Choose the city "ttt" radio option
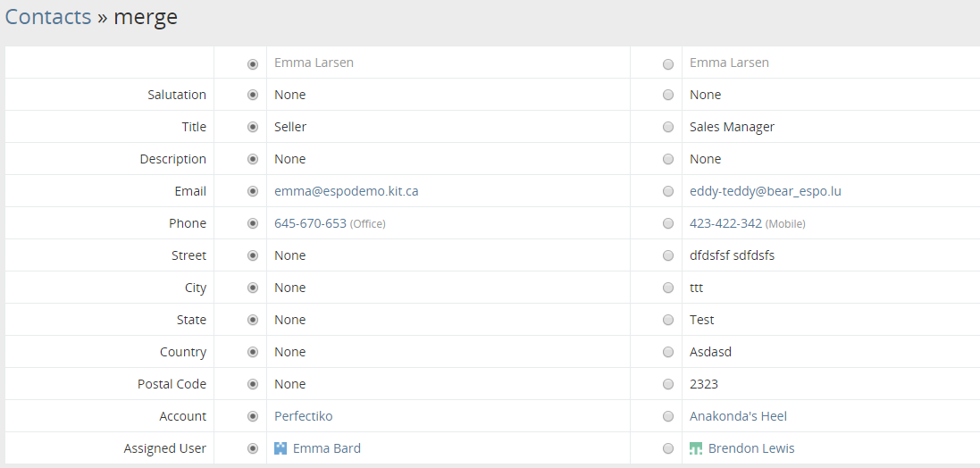 668,288
